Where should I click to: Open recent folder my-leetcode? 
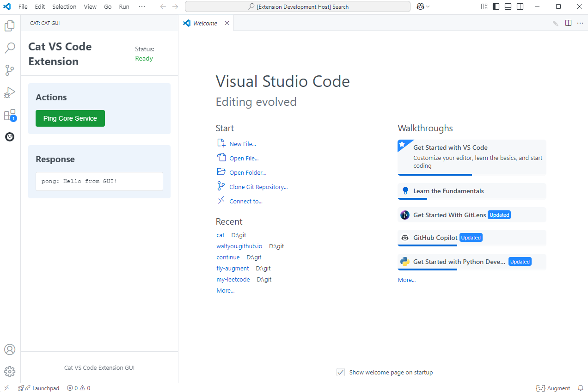[233, 279]
